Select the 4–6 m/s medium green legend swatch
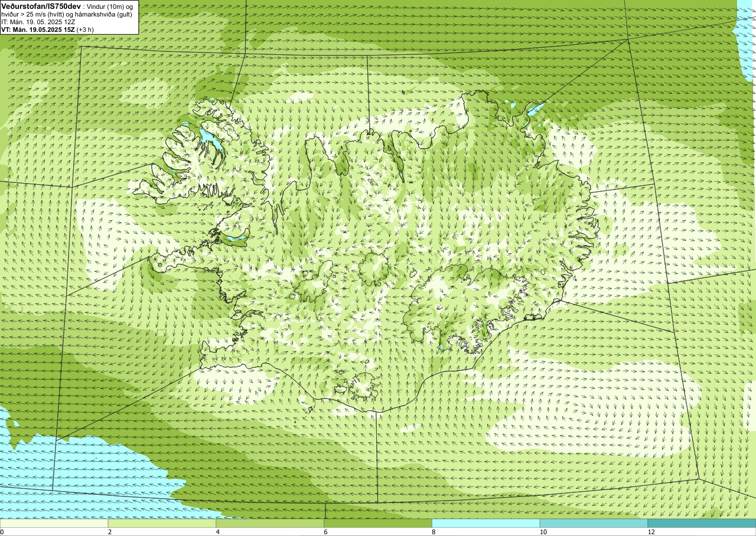Image resolution: width=756 pixels, height=536 pixels. 270,523
